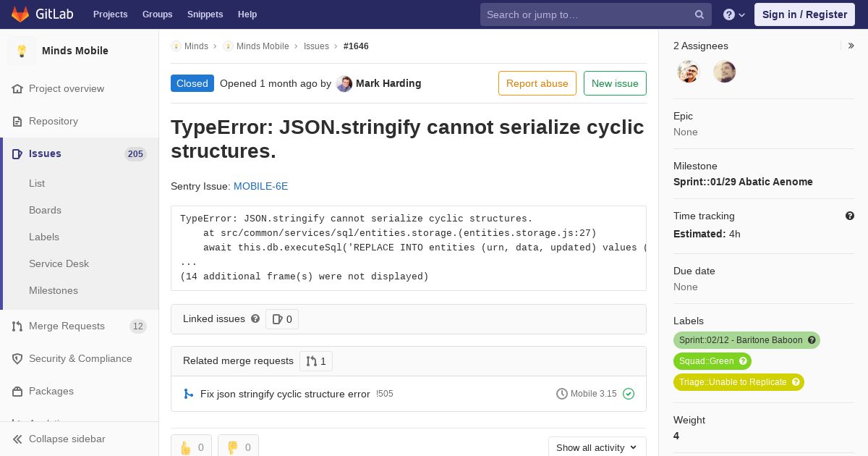The height and width of the screenshot is (456, 868).
Task: Open the help question-mark menu
Action: [734, 14]
